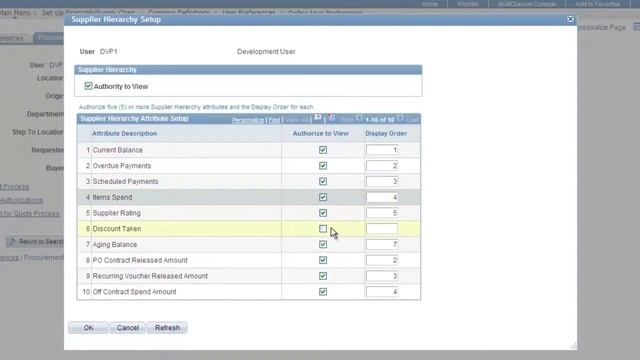
Task: Uncheck Authorize to View for Current Balance
Action: pyautogui.click(x=323, y=150)
